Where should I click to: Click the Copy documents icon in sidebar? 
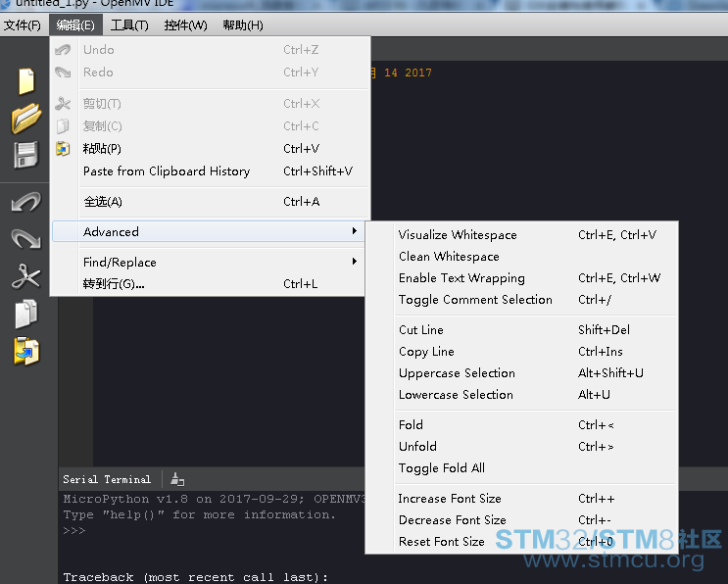[25, 314]
